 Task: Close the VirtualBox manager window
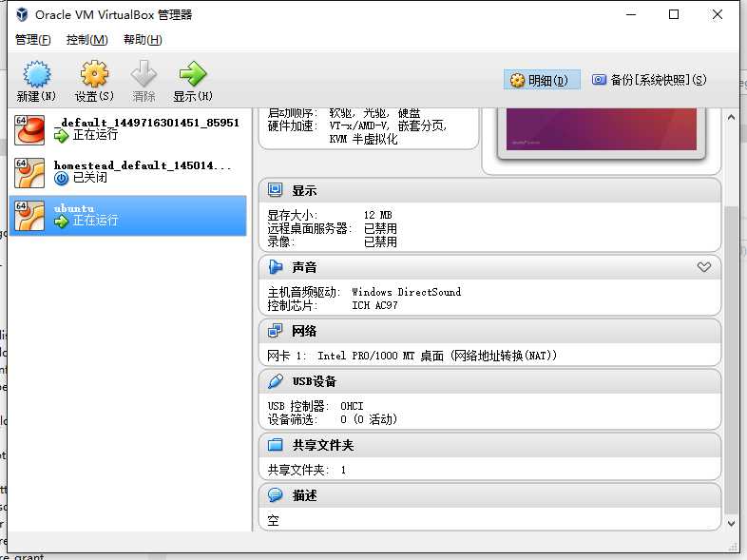point(717,14)
